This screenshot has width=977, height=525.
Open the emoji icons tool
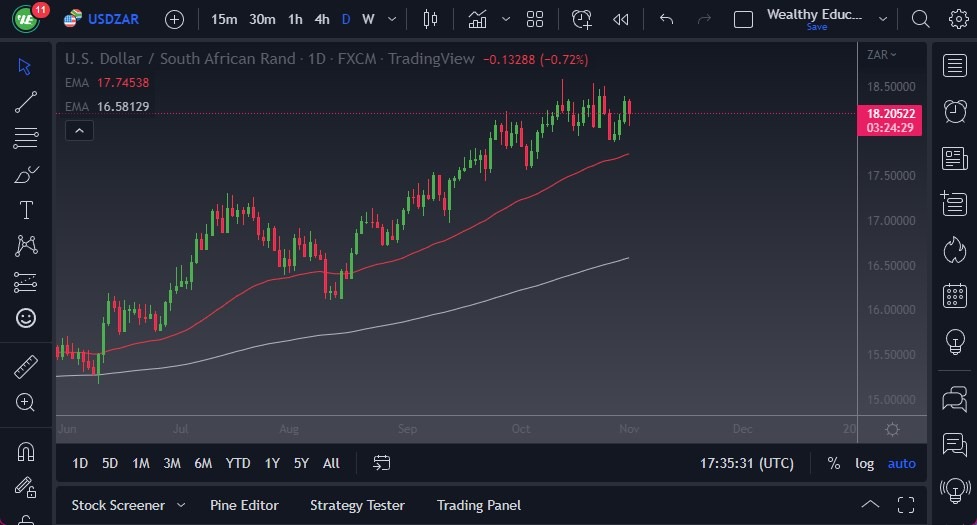tap(26, 318)
